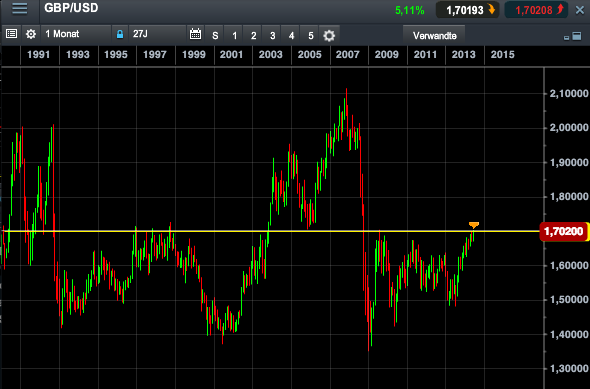Click the 1,30000 price axis label
The width and height of the screenshot is (590, 389).
(x=569, y=368)
